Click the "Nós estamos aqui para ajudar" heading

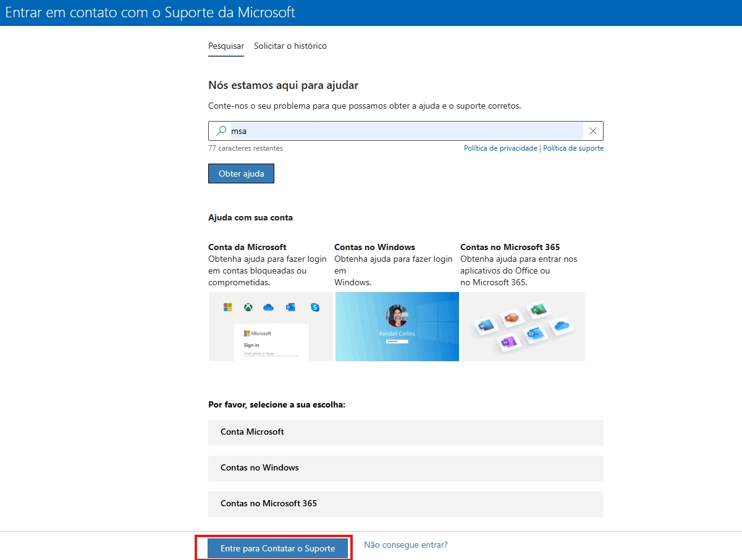pos(283,85)
